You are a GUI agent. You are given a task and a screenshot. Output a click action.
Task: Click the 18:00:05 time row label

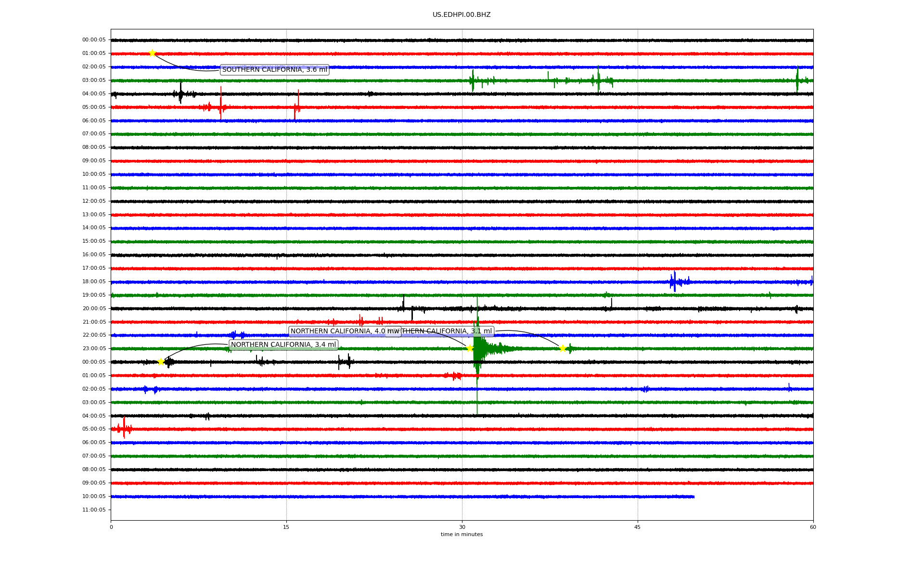pos(94,282)
